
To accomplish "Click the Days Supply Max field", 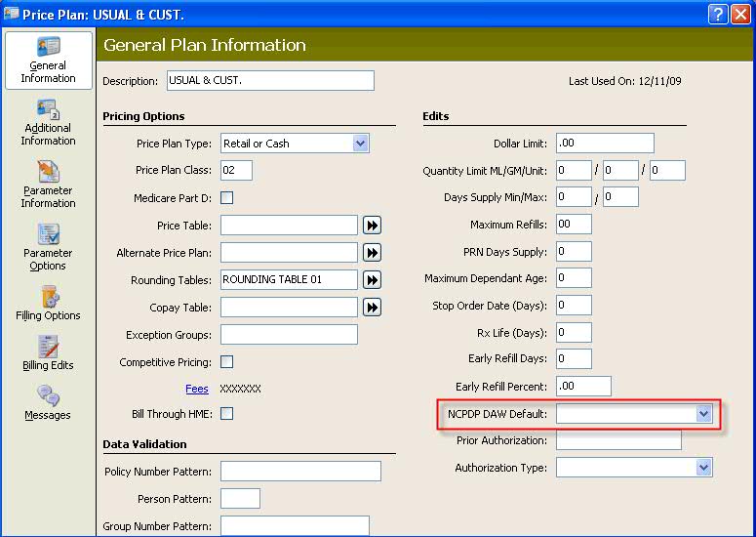I will (620, 197).
